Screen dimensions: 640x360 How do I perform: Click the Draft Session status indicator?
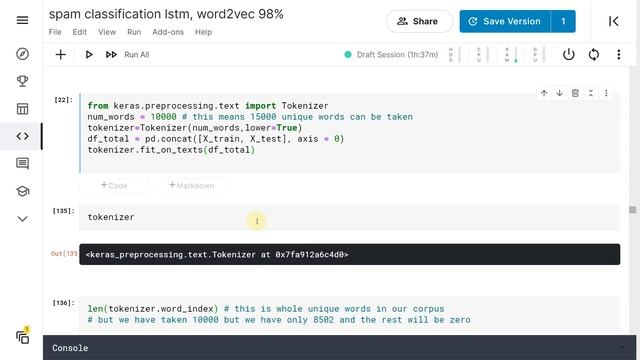(x=391, y=55)
